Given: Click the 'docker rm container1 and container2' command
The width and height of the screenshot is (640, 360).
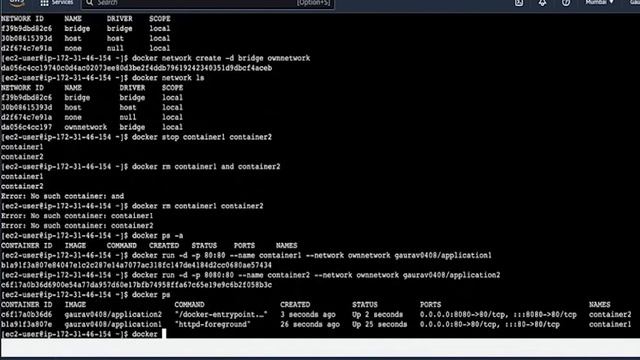Looking at the screenshot, I should pyautogui.click(x=206, y=167).
